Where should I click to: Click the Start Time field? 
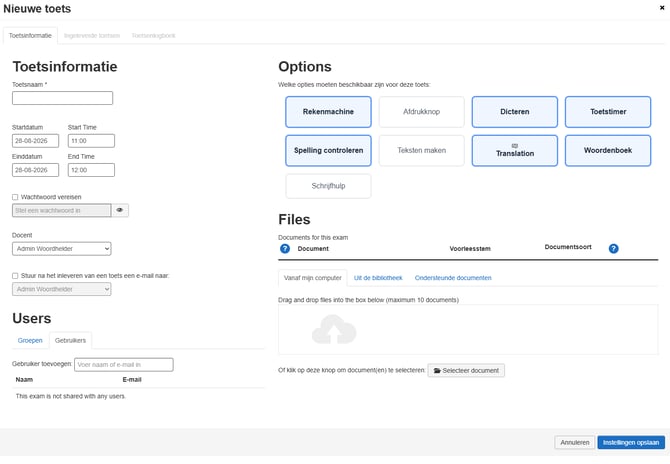click(91, 141)
